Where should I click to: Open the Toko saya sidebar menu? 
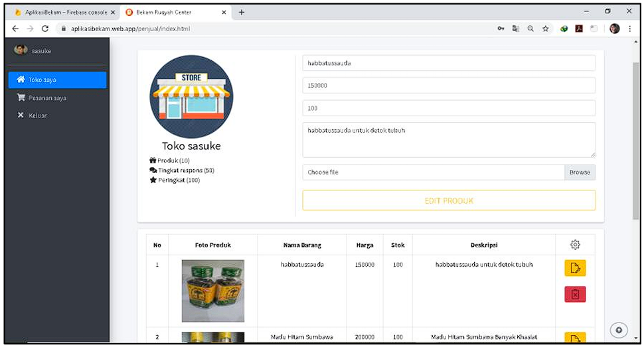(x=57, y=80)
